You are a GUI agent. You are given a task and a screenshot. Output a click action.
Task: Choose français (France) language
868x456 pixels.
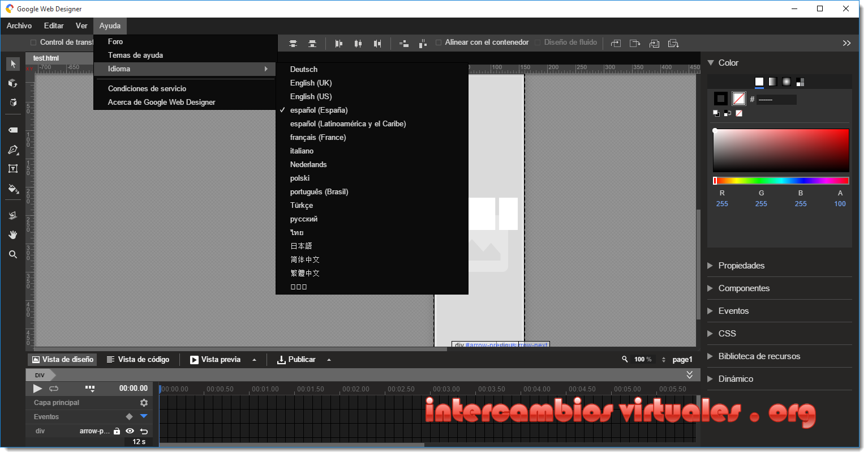pyautogui.click(x=372, y=137)
